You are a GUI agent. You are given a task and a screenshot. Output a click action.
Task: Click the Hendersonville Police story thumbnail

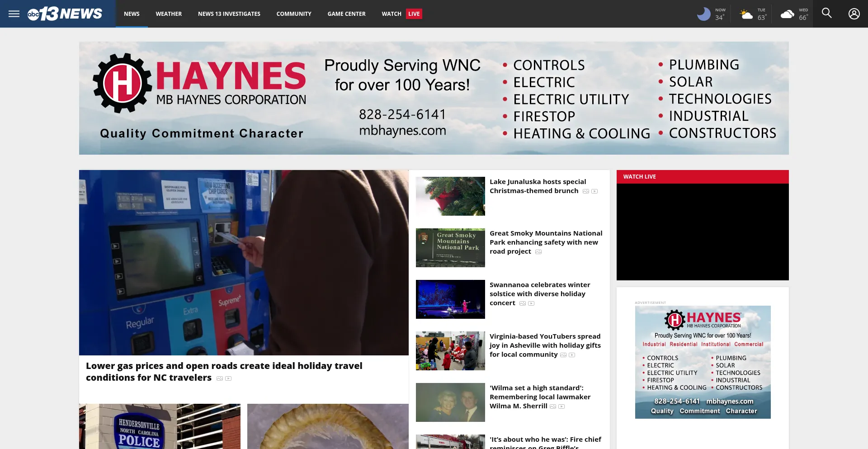[160, 426]
